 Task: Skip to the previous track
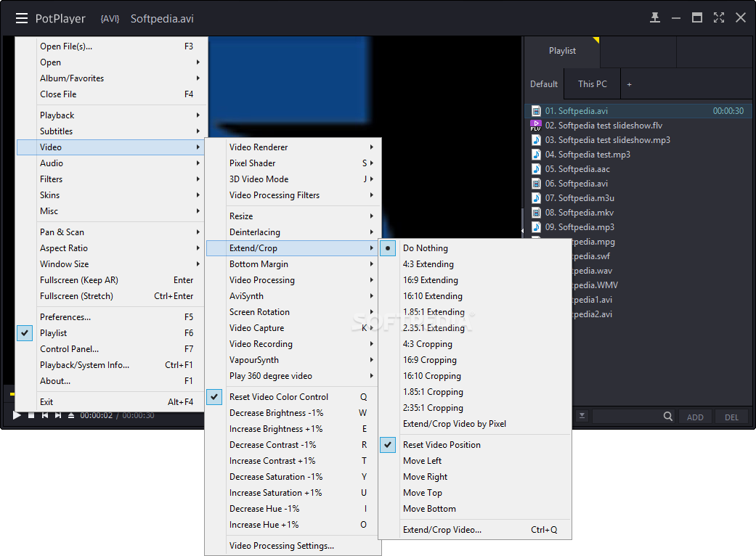pyautogui.click(x=44, y=415)
